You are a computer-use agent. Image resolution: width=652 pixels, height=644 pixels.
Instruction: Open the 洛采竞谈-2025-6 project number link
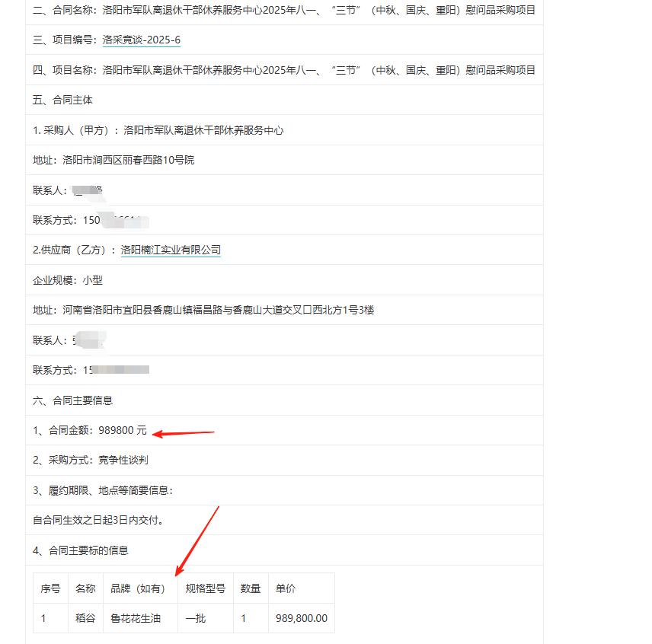click(142, 40)
